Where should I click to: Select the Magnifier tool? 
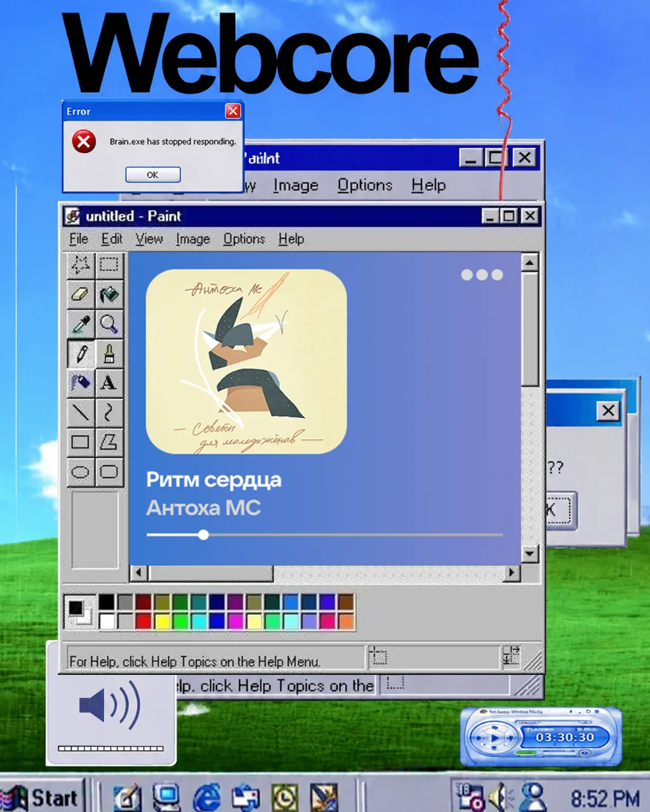pyautogui.click(x=109, y=324)
